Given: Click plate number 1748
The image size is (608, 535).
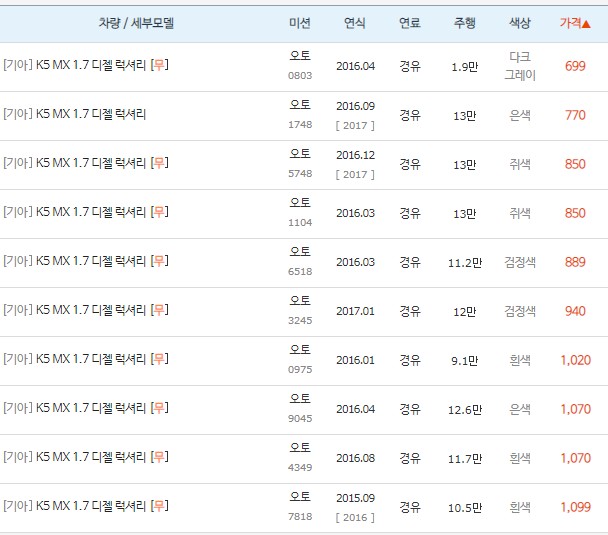Looking at the screenshot, I should click(300, 124).
